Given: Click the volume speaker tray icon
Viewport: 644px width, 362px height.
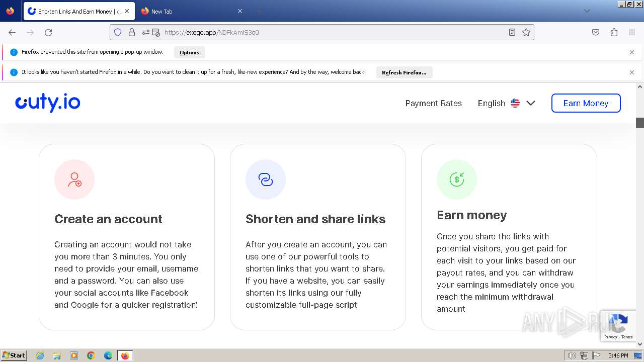Looking at the screenshot, I should [x=572, y=355].
